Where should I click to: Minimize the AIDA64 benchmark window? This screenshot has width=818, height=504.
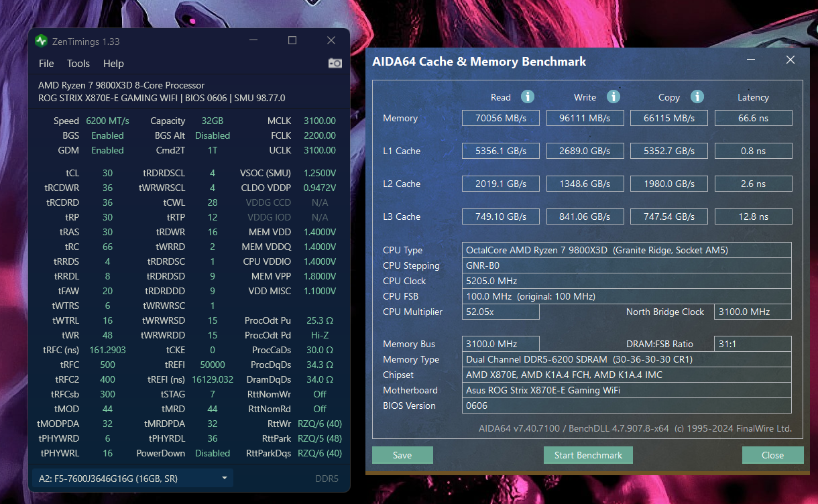pyautogui.click(x=752, y=60)
